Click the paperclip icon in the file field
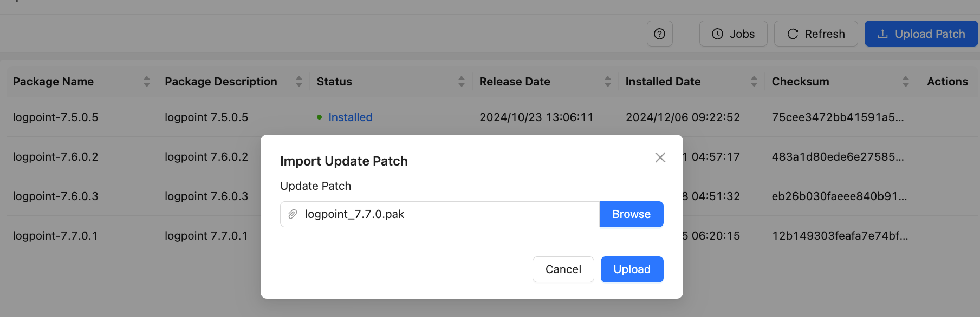The width and height of the screenshot is (980, 317). (293, 214)
